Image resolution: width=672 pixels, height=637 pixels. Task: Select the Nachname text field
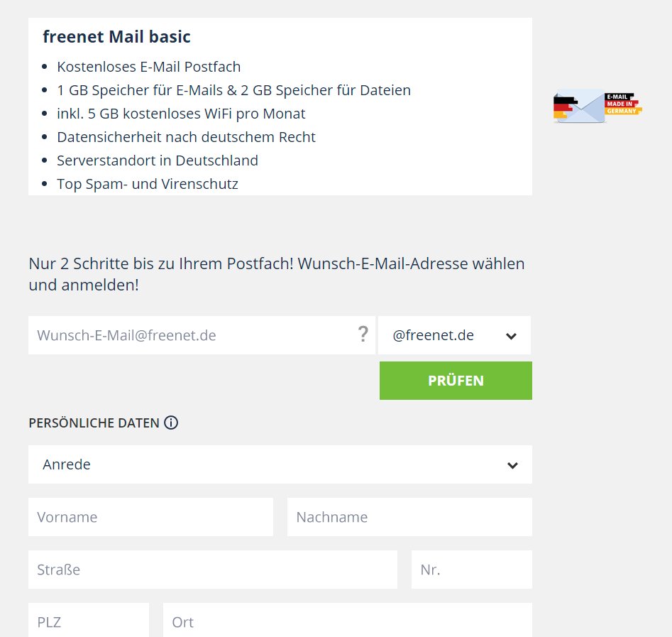click(409, 517)
